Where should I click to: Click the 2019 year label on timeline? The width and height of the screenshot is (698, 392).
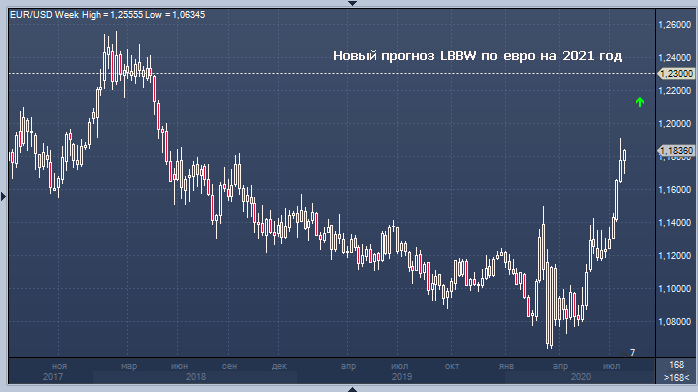(402, 377)
